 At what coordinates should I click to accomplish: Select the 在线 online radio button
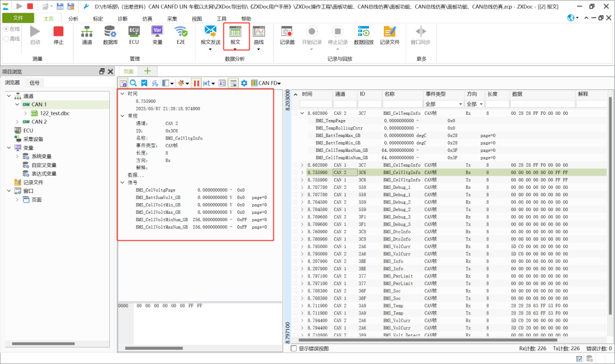pyautogui.click(x=6, y=29)
